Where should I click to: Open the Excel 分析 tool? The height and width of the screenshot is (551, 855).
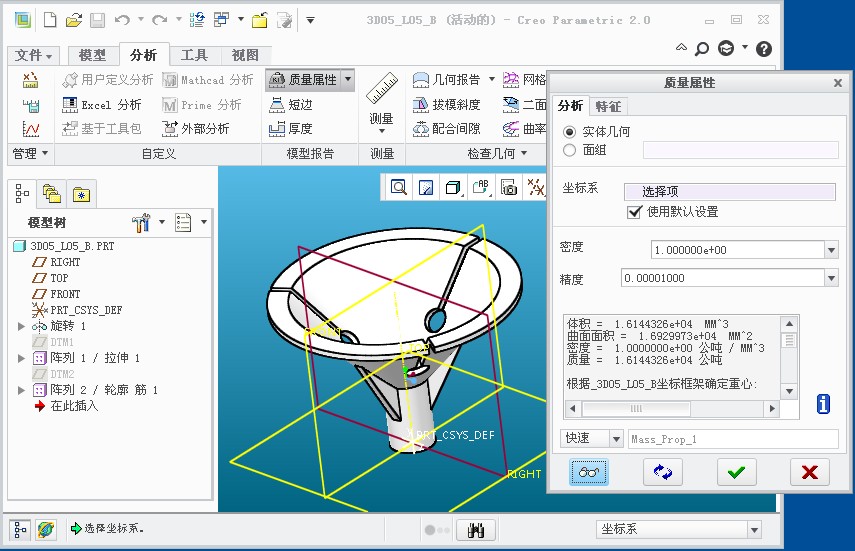point(102,104)
